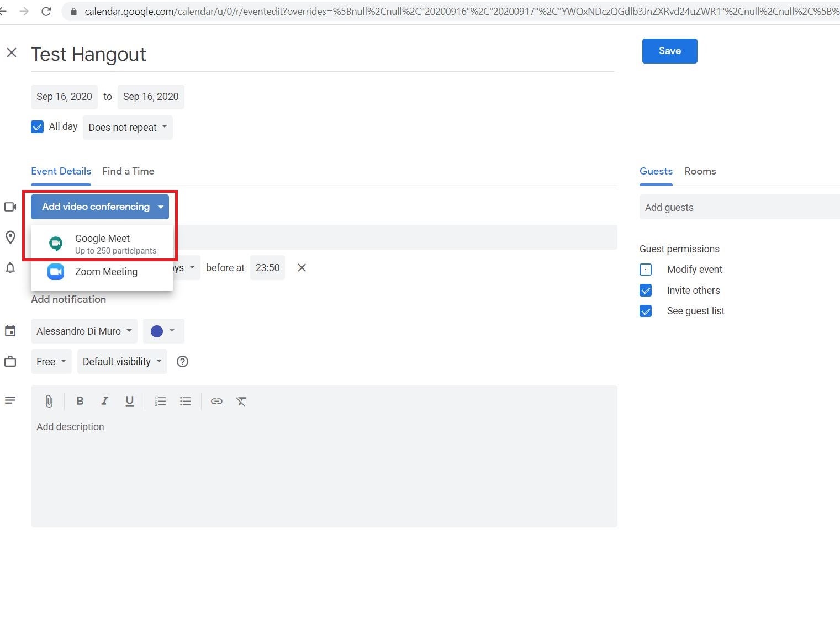Click the calendar icon beside Alessandro Di Muro
840x644 pixels.
(x=10, y=331)
